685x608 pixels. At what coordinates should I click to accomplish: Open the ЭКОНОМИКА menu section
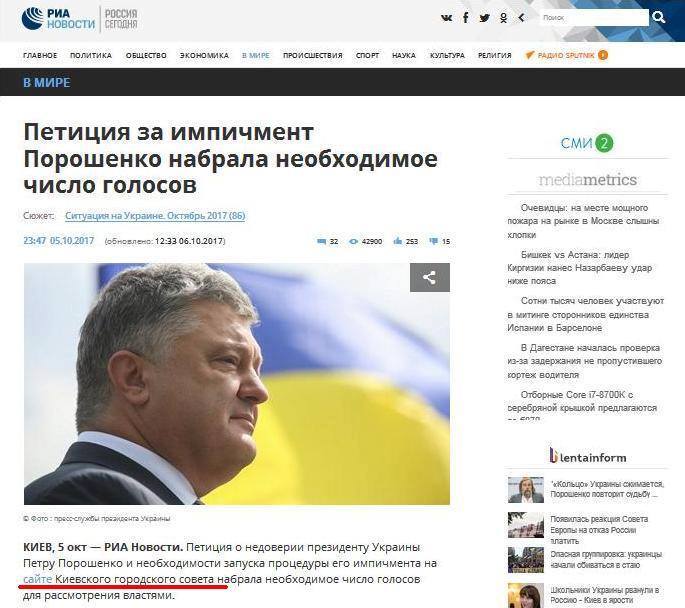[204, 55]
